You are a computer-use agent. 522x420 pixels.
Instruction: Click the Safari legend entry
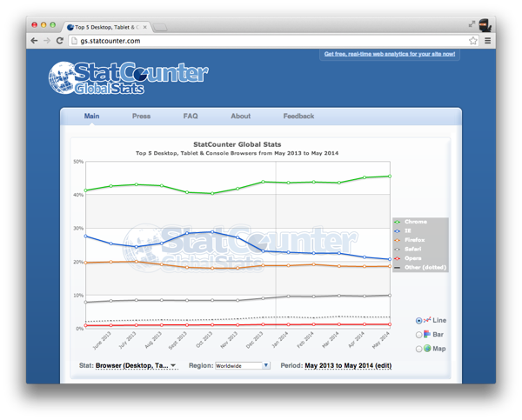[x=408, y=249]
